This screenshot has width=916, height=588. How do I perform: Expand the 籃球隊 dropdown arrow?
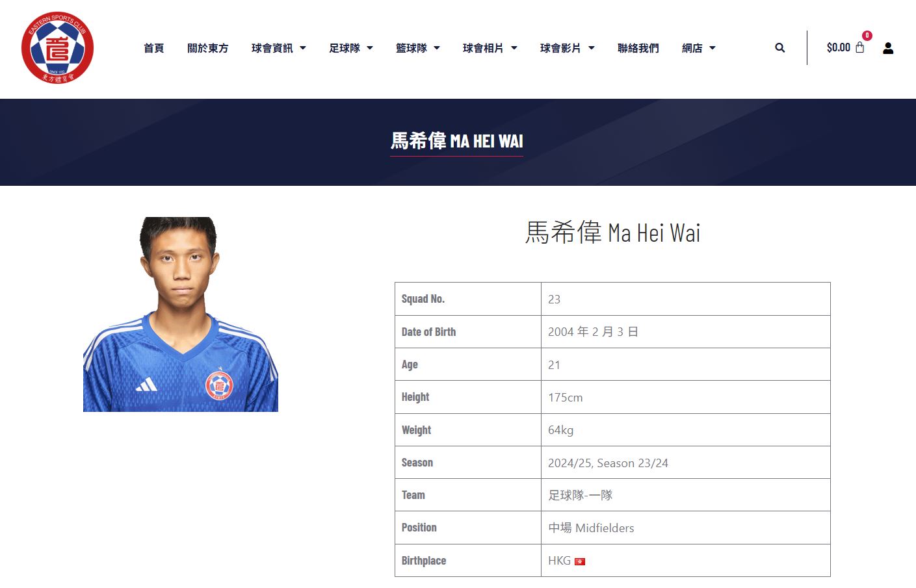coord(437,48)
